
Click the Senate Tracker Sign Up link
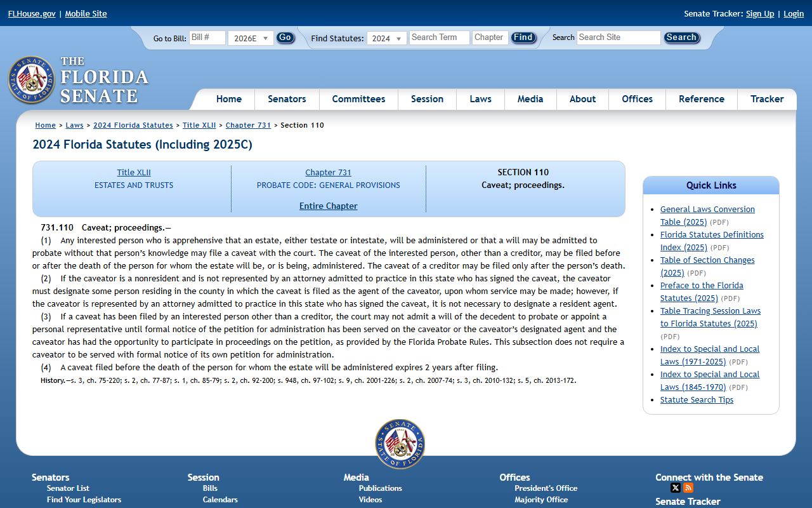(760, 13)
